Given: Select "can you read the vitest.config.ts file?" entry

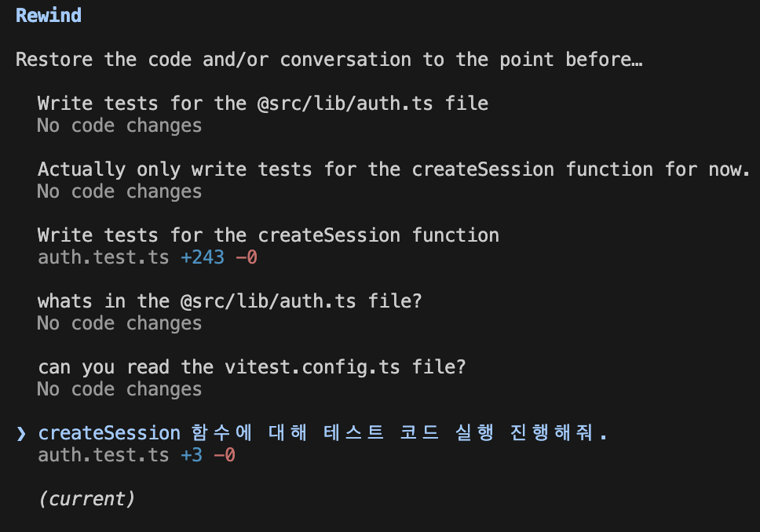Looking at the screenshot, I should point(251,367).
